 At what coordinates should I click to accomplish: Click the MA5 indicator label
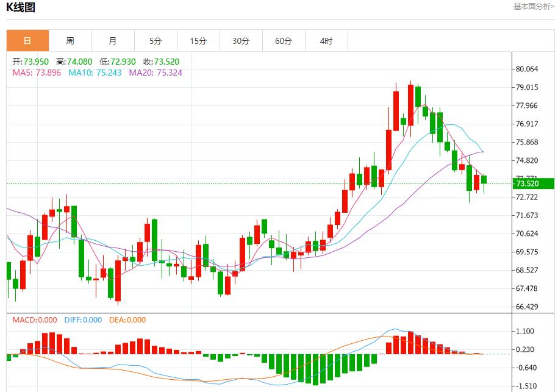pyautogui.click(x=37, y=73)
